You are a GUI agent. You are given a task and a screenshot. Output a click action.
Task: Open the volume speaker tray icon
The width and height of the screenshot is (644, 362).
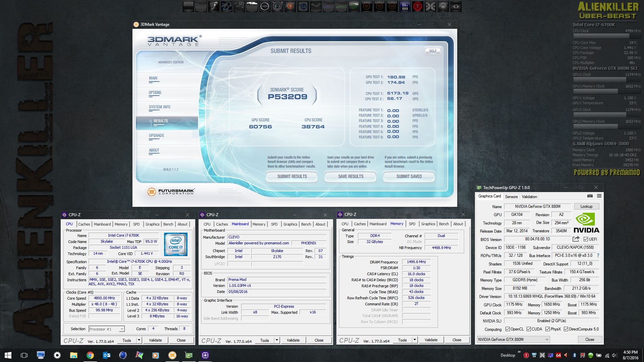(x=614, y=355)
